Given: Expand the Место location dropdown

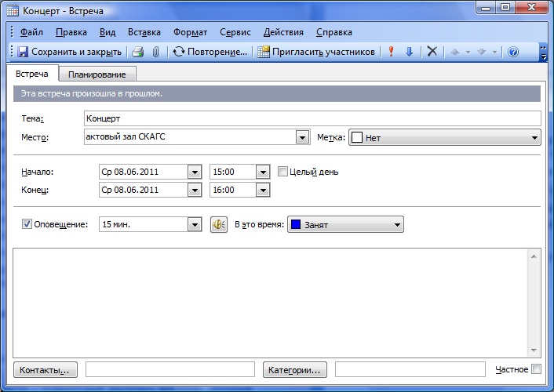Looking at the screenshot, I should tap(302, 137).
